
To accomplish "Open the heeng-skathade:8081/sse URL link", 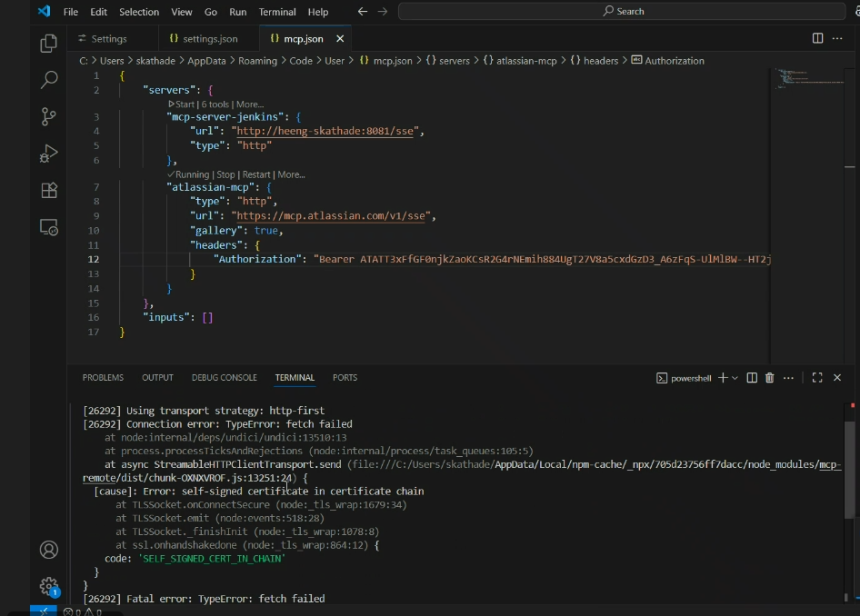I will coord(325,131).
